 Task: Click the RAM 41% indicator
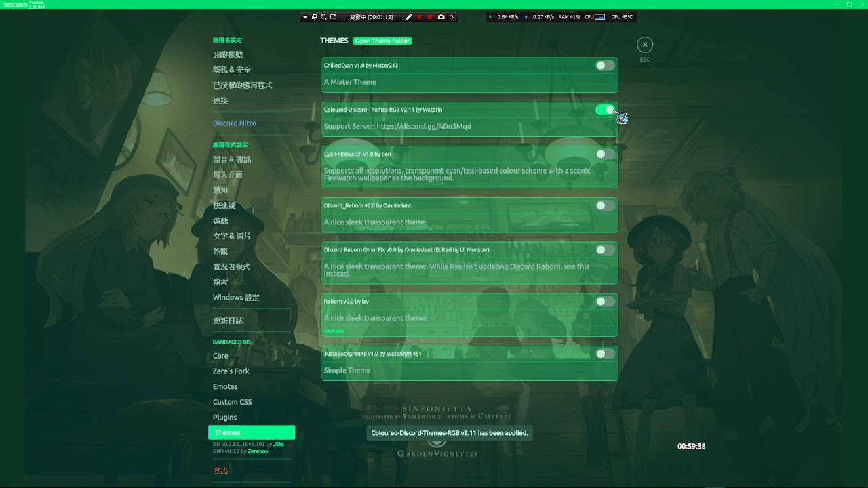[x=570, y=17]
